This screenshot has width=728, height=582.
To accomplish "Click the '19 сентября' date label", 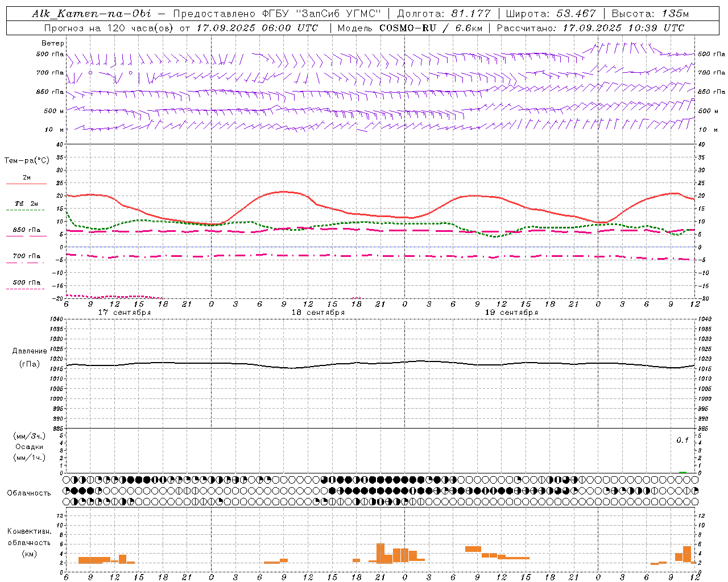I will point(511,313).
